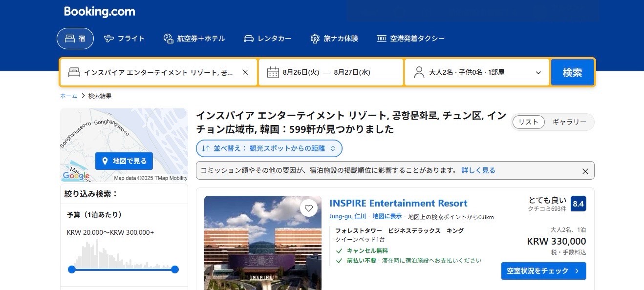Open INSPIRE Entertainment Resort photo
644x290 pixels.
coord(263,243)
